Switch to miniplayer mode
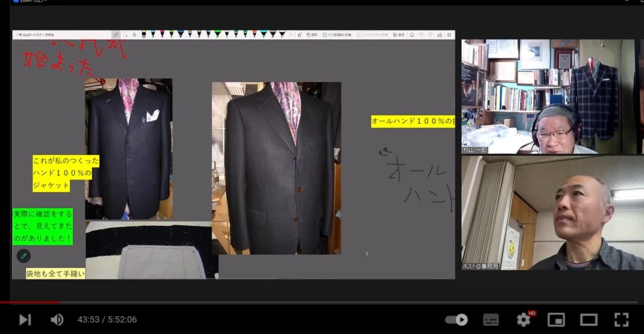Screen dimensions: 644x334 (556, 319)
